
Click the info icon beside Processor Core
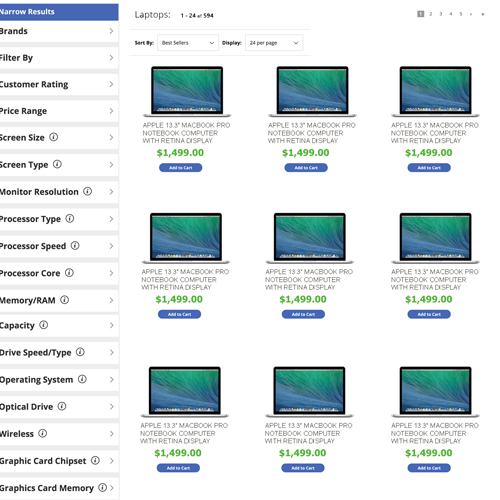pos(69,273)
